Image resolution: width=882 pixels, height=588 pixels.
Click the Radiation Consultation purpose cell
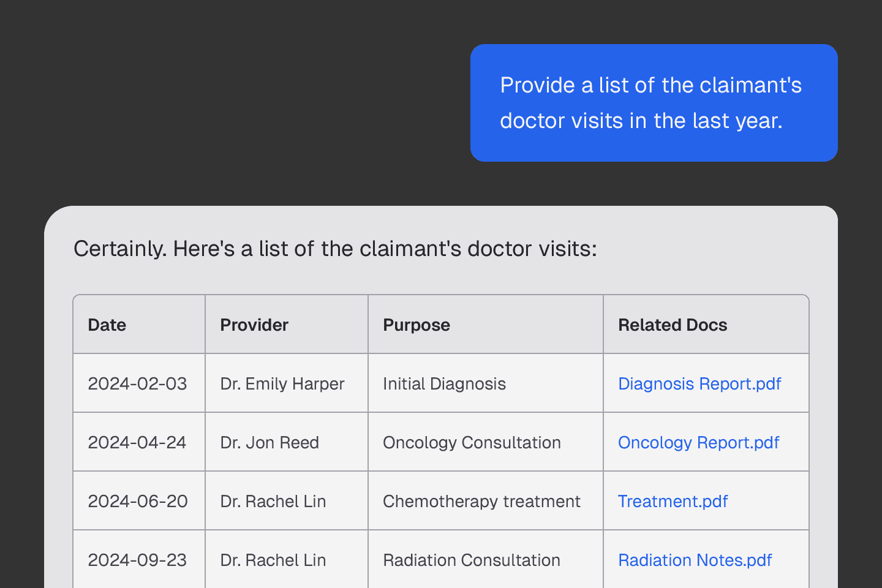pos(472,560)
